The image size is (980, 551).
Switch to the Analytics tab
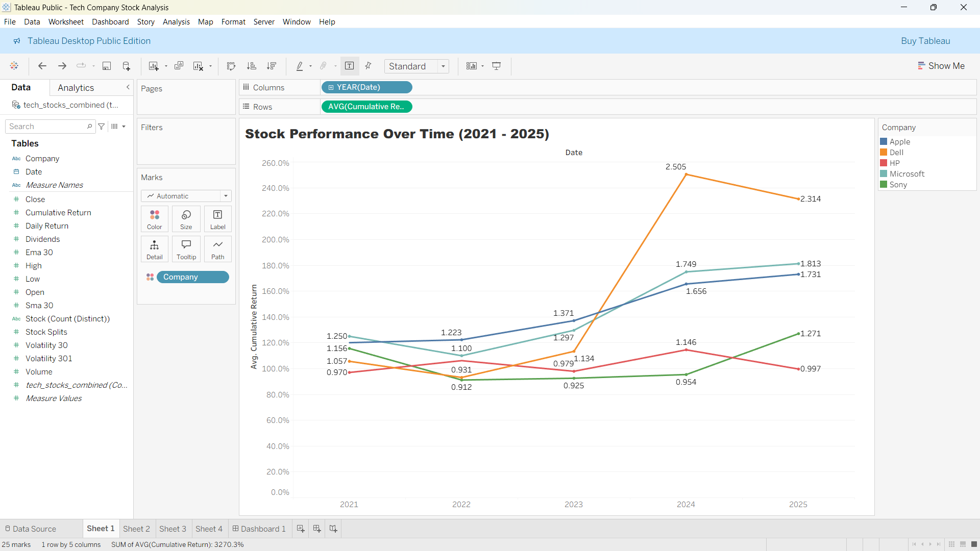[76, 88]
